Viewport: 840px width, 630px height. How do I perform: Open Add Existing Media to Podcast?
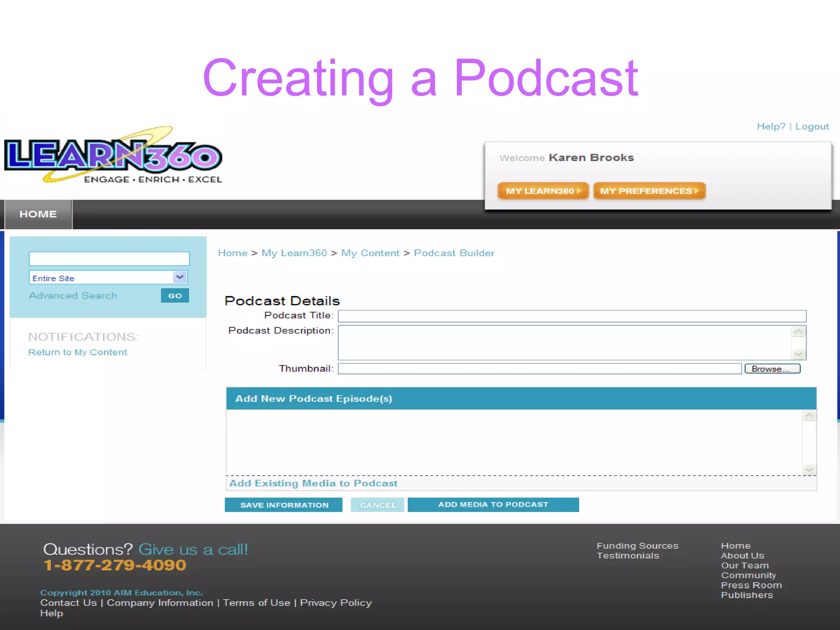click(x=313, y=483)
